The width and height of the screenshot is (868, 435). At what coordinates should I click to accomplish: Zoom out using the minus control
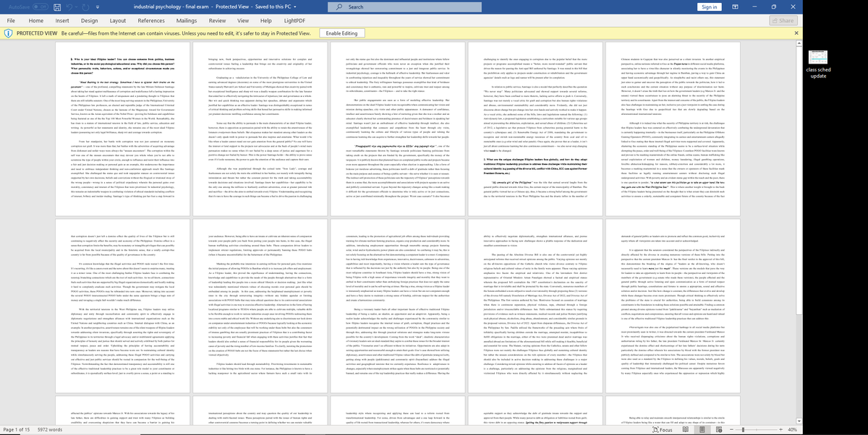(x=731, y=429)
